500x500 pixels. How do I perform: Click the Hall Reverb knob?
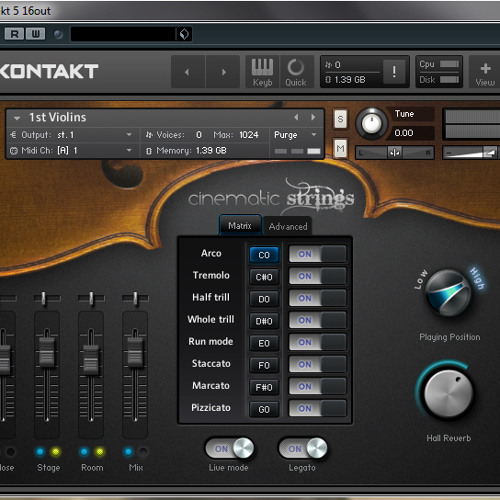(x=448, y=393)
